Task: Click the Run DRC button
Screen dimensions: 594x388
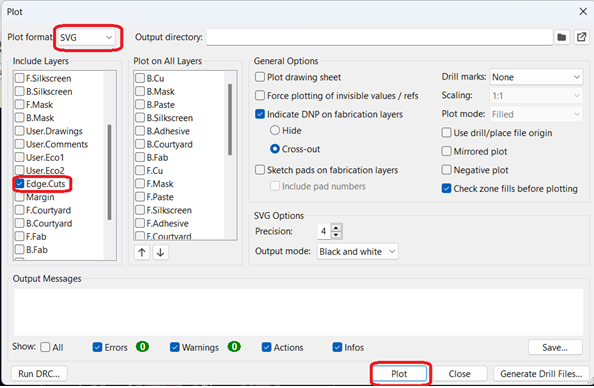Action: [39, 374]
